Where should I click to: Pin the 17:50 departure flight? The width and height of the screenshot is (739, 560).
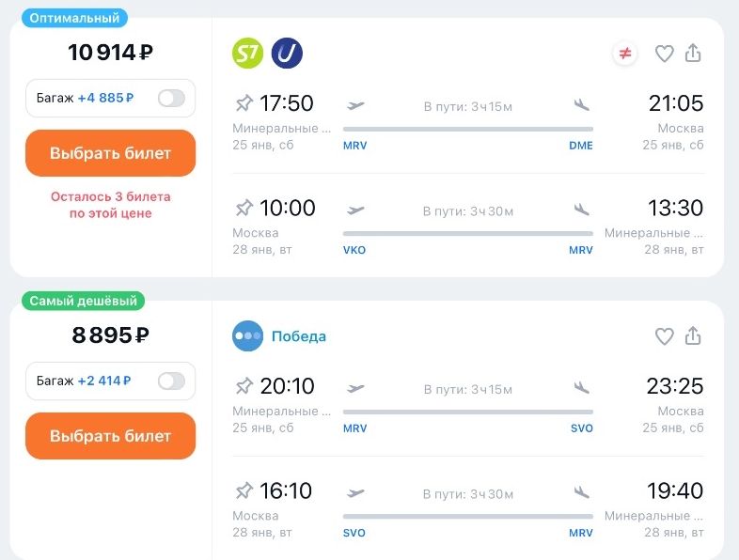tap(244, 102)
